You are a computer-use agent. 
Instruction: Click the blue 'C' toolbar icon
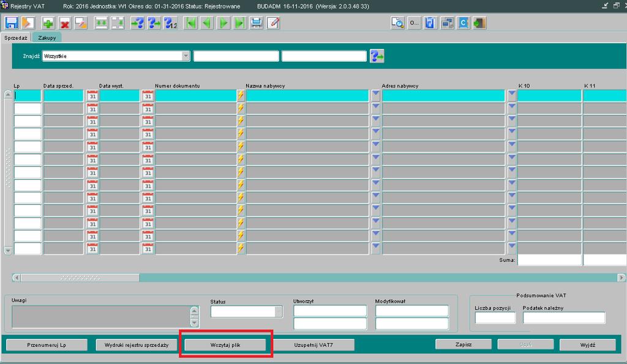tap(463, 23)
